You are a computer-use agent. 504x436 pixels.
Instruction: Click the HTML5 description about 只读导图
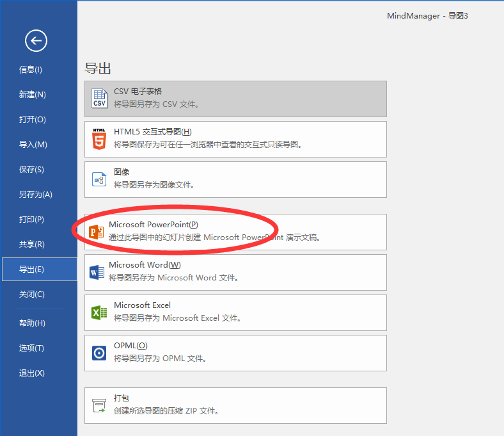point(208,145)
